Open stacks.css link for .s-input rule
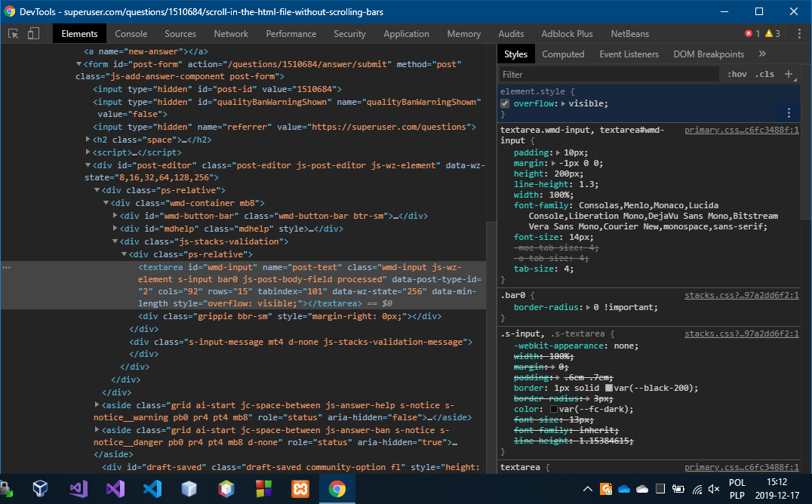This screenshot has height=504, width=812. [x=742, y=334]
